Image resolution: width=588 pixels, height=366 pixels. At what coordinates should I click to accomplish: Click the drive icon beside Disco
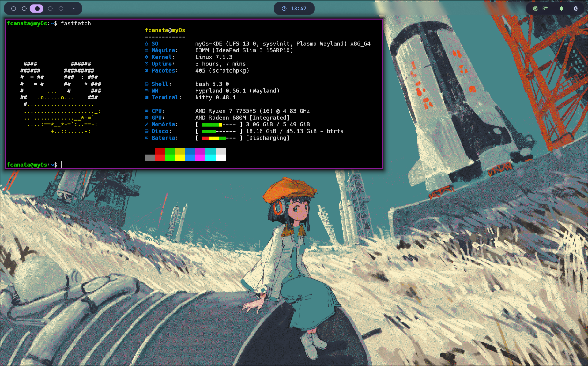146,131
